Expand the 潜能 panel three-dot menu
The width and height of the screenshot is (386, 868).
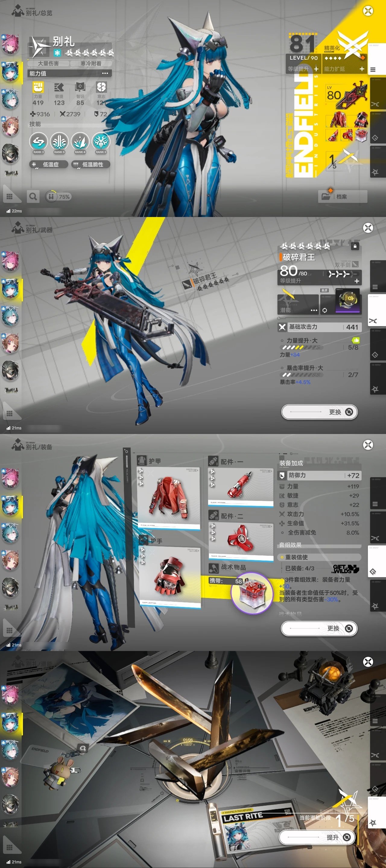point(314,310)
